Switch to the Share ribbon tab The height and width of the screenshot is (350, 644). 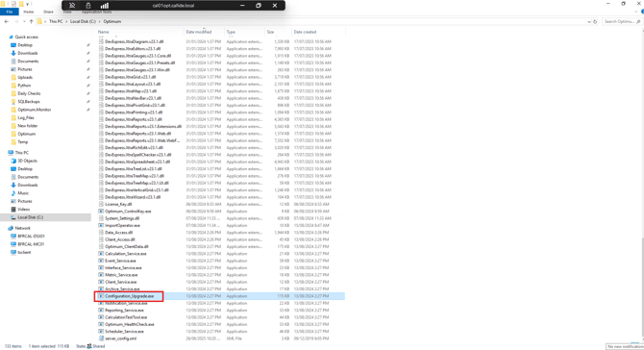[48, 12]
